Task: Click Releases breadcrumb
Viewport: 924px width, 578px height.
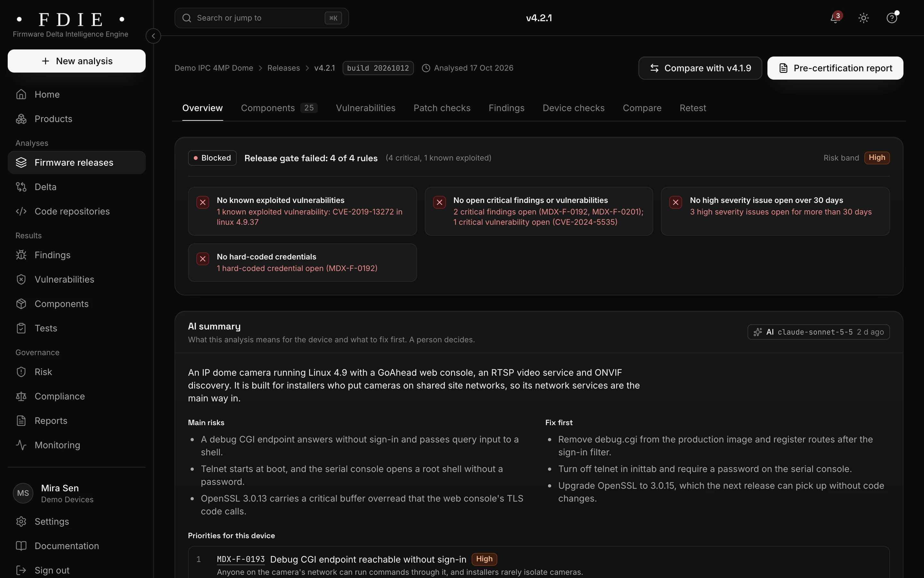Action: (x=284, y=68)
